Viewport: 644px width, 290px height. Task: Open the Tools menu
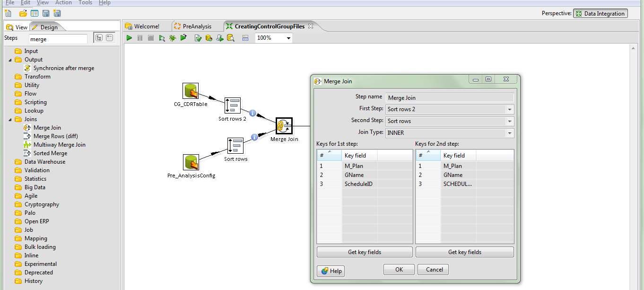click(85, 3)
